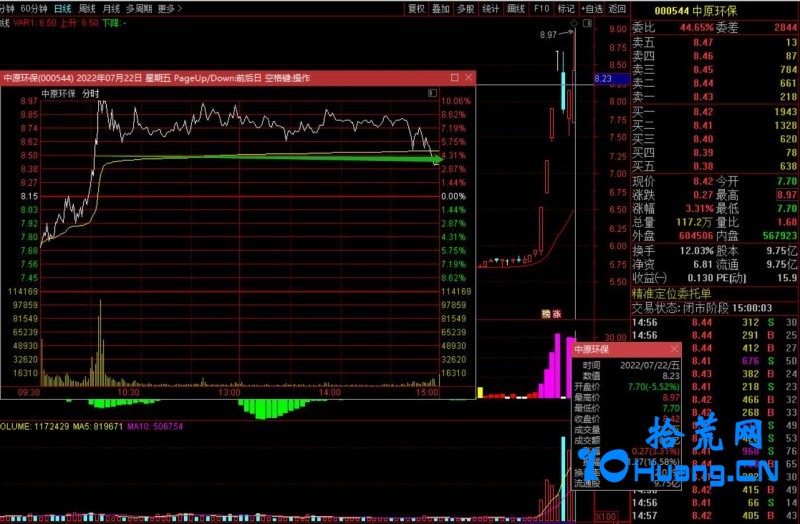Image resolution: width=800 pixels, height=524 pixels.
Task: Select the 买四 8.39 order row
Action: pyautogui.click(x=714, y=153)
